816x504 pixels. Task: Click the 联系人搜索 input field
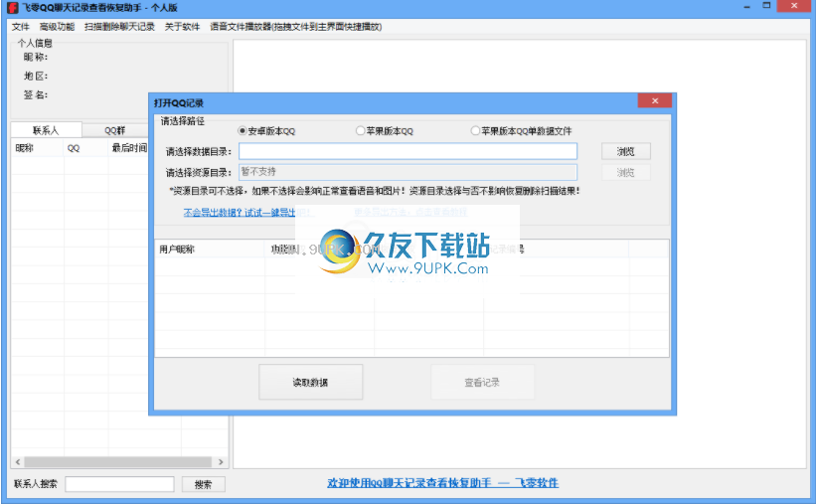tap(119, 484)
